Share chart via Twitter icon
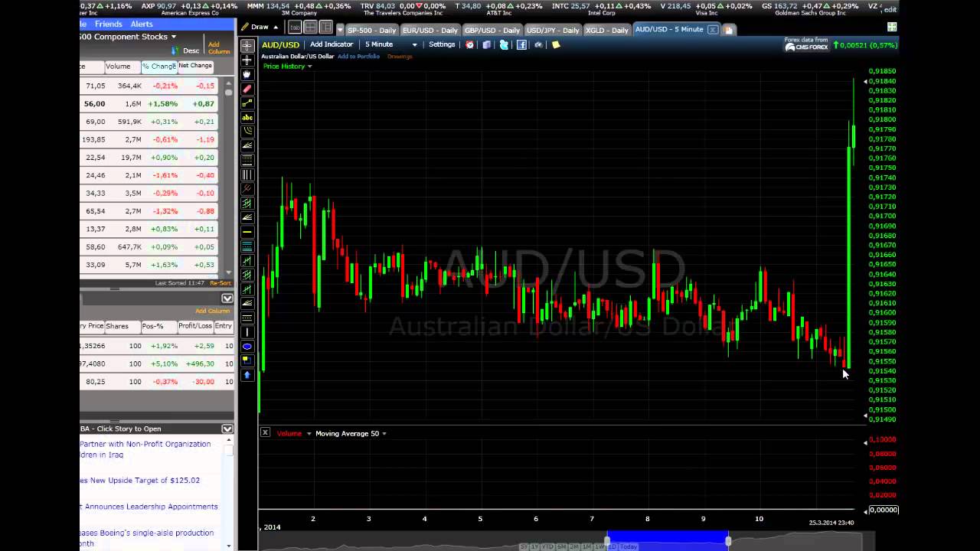Screen dimensions: 980x551 coord(504,44)
